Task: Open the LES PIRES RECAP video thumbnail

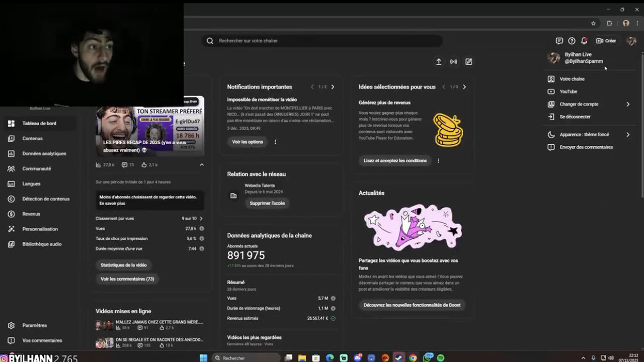Action: point(150,126)
